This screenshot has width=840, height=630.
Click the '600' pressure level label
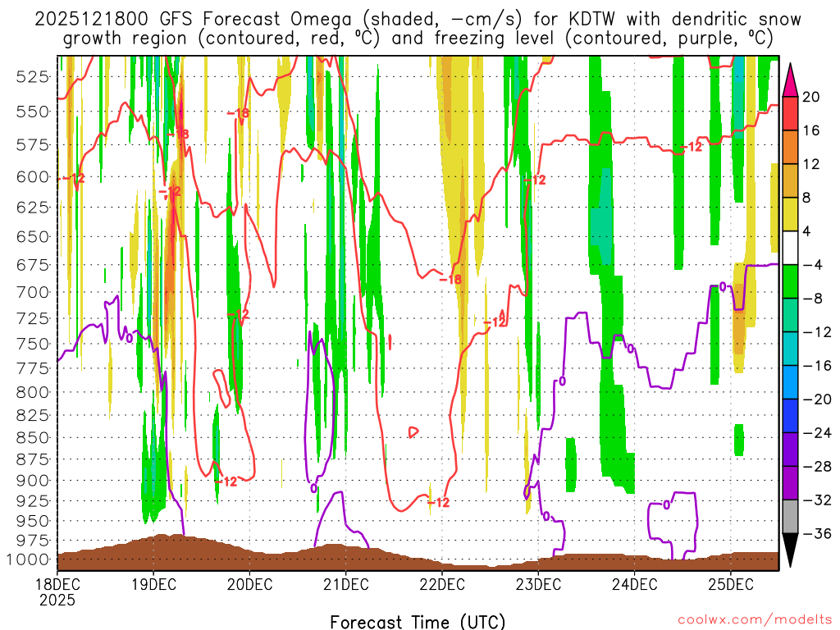pyautogui.click(x=33, y=177)
